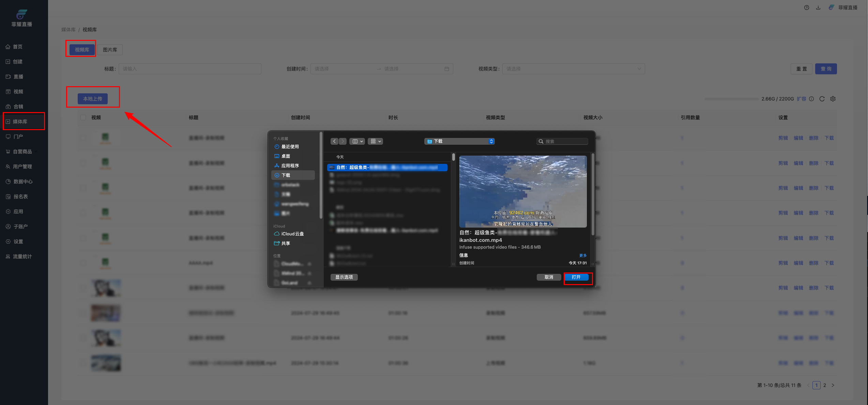Click the 取消 button in dialog
This screenshot has height=405, width=868.
click(x=549, y=277)
